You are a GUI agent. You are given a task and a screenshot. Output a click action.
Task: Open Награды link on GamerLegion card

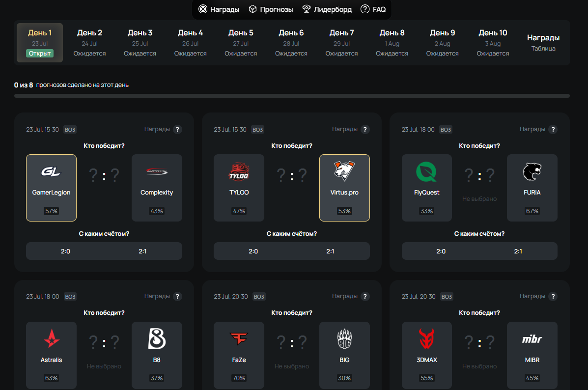[x=157, y=129]
